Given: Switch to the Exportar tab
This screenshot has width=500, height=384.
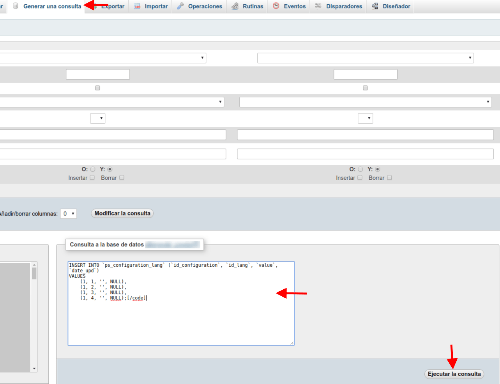Looking at the screenshot, I should [113, 6].
